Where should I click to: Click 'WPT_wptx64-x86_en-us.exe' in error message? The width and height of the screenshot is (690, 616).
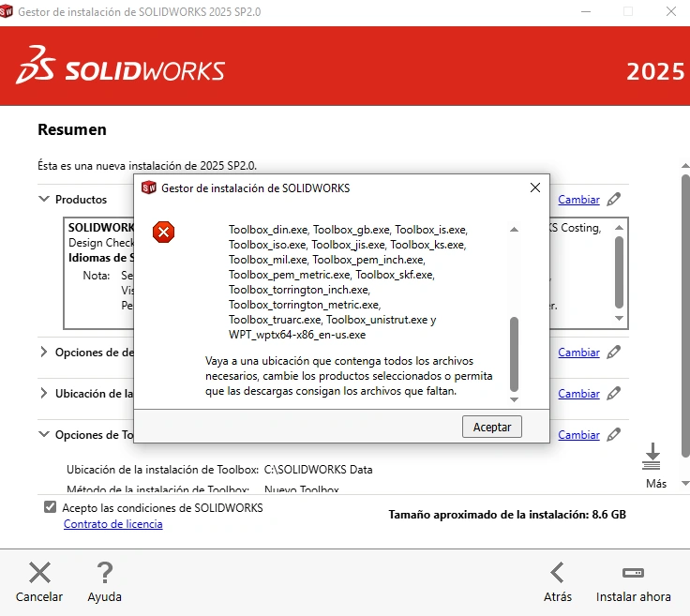point(297,335)
